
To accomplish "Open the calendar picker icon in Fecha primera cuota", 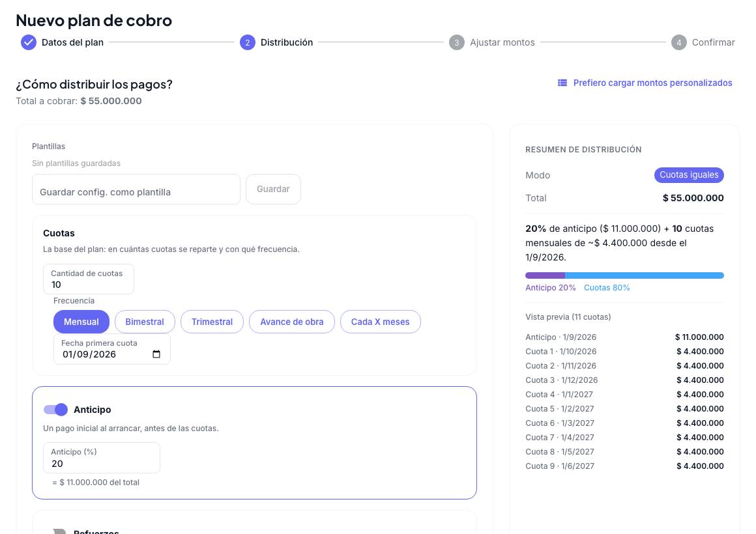I will pyautogui.click(x=156, y=354).
